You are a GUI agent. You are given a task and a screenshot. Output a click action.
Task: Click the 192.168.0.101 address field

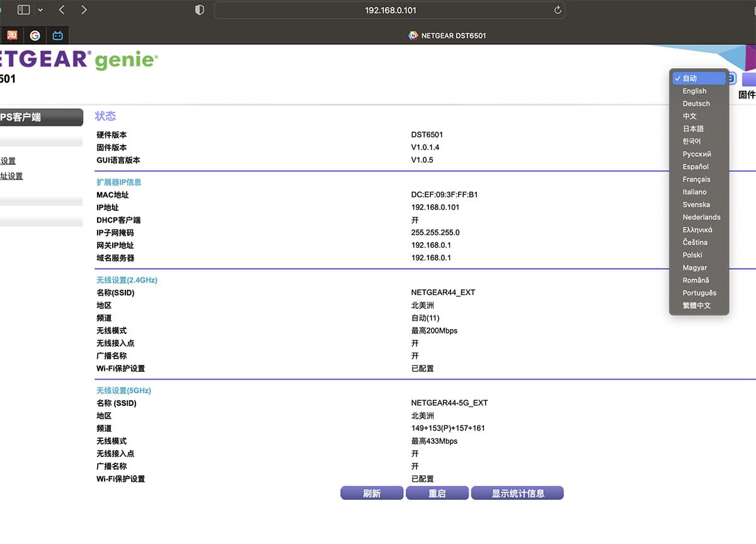(390, 10)
